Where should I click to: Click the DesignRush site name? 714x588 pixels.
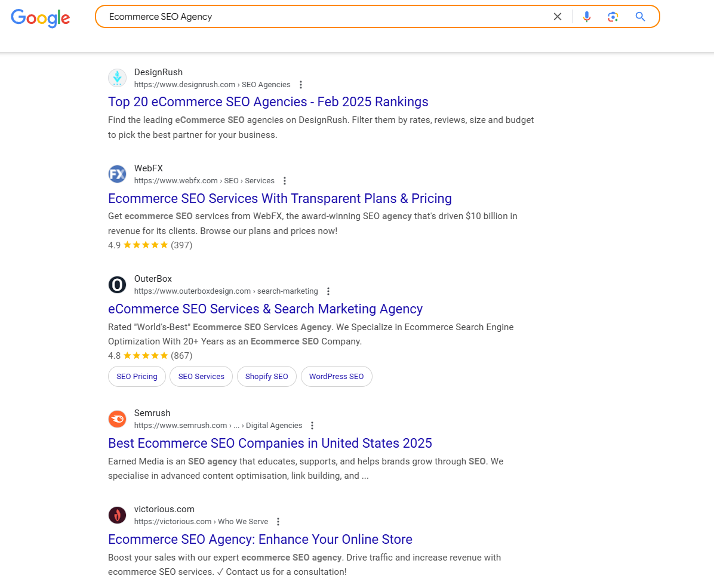pos(158,72)
